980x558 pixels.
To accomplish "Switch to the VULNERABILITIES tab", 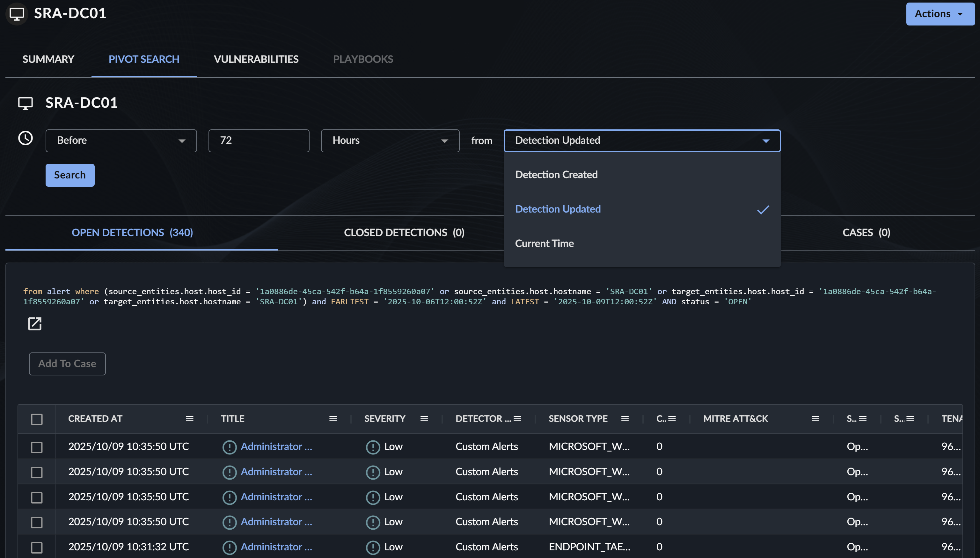I will click(256, 59).
